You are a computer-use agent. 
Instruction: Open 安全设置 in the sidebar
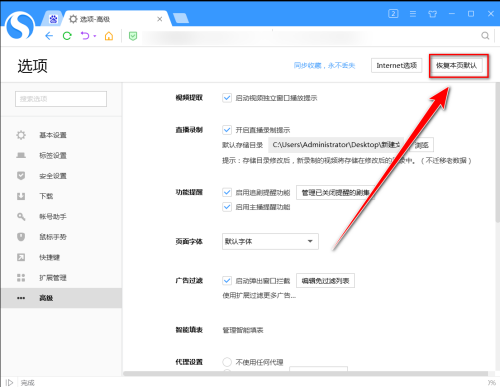pyautogui.click(x=61, y=176)
